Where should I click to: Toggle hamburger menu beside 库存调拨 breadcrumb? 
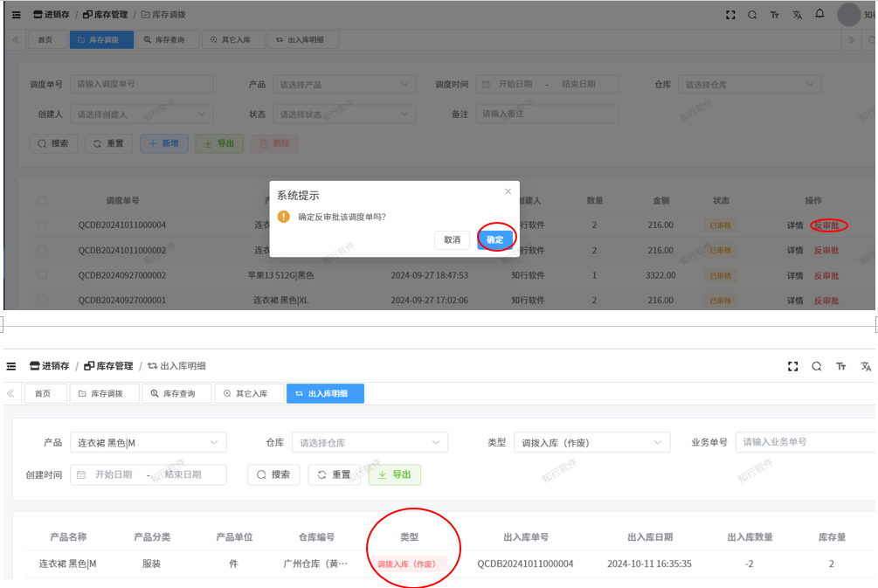pyautogui.click(x=16, y=15)
